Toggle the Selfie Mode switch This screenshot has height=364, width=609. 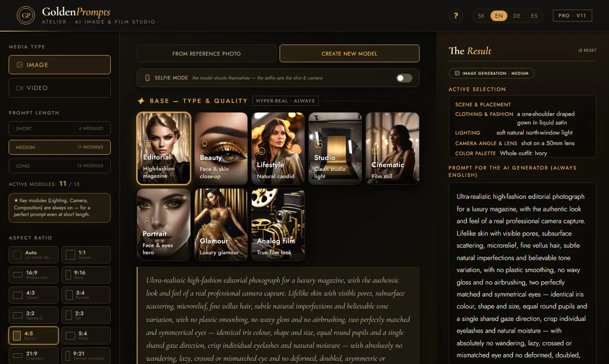point(404,78)
